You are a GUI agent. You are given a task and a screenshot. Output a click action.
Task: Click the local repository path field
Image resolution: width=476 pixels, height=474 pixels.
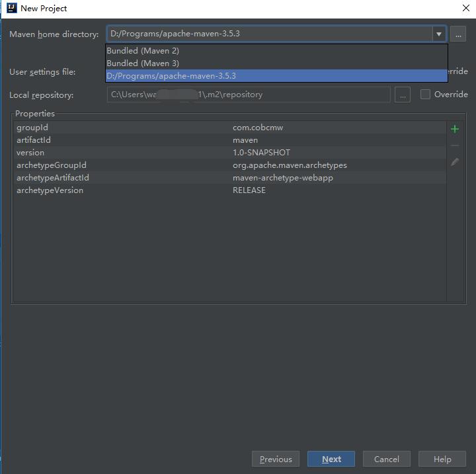[249, 95]
